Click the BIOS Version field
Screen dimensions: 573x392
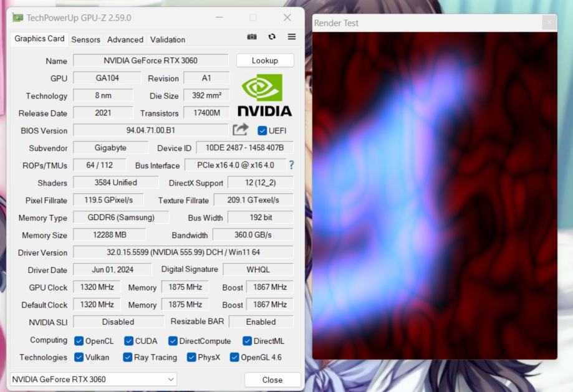click(150, 130)
